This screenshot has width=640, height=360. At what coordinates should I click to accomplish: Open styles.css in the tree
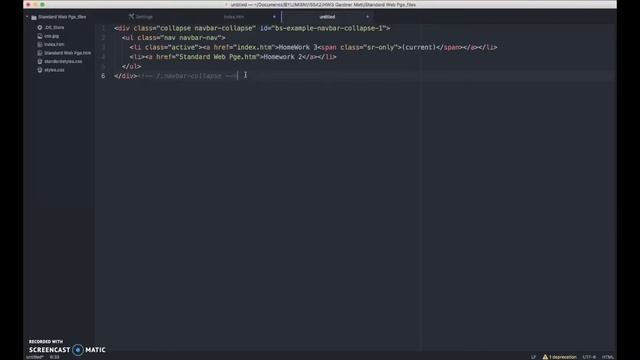tap(54, 70)
